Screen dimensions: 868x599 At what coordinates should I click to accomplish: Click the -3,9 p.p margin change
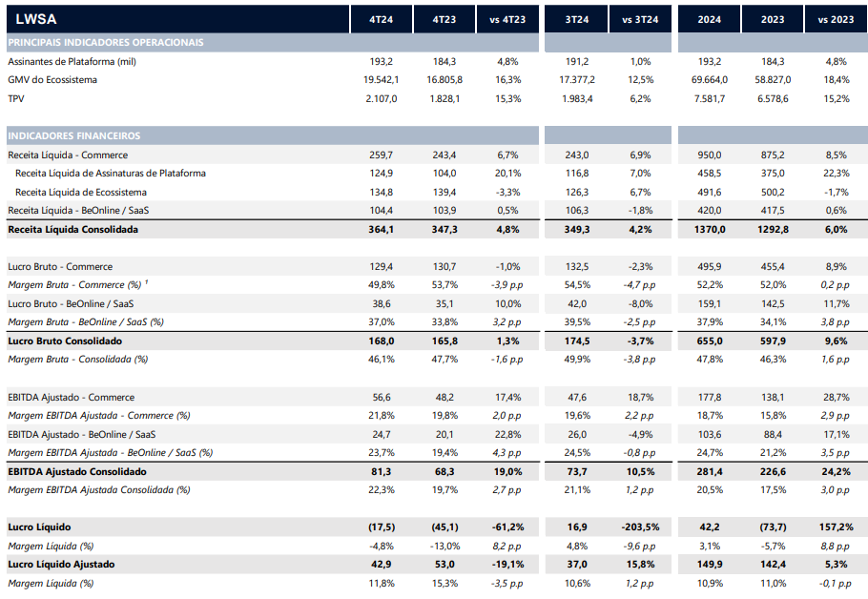(507, 284)
